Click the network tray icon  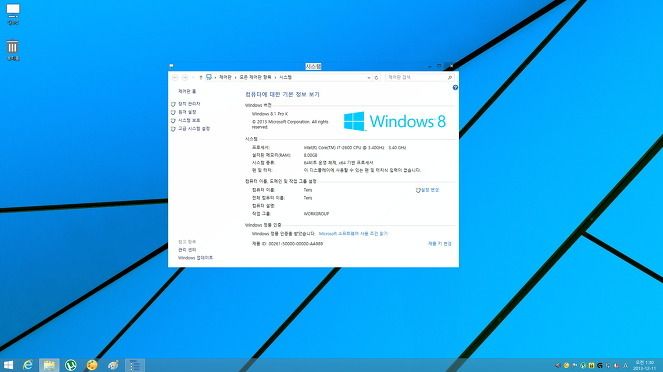point(608,365)
